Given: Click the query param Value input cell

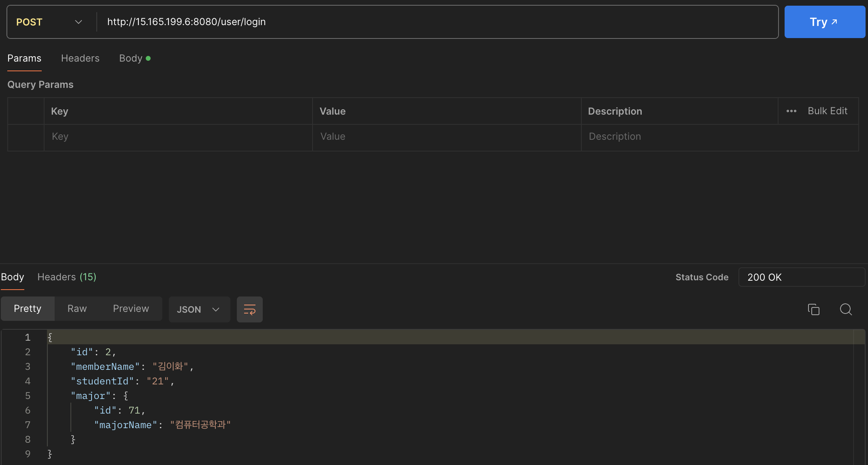Looking at the screenshot, I should pyautogui.click(x=446, y=137).
